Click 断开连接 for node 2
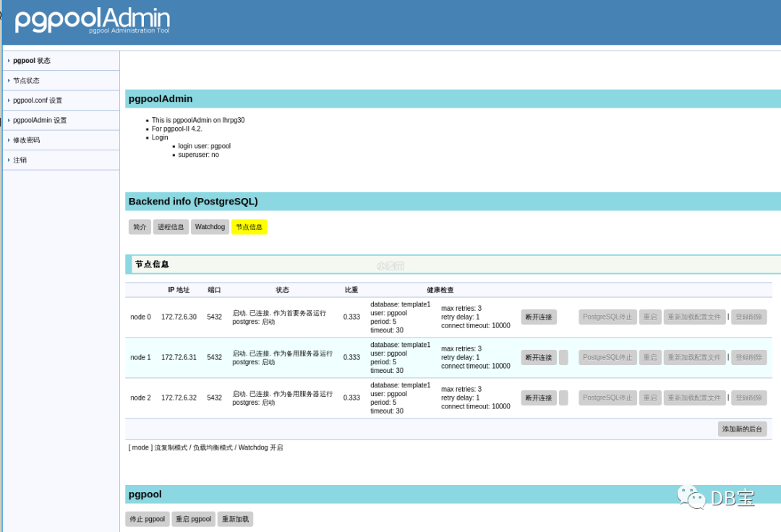 [x=539, y=398]
